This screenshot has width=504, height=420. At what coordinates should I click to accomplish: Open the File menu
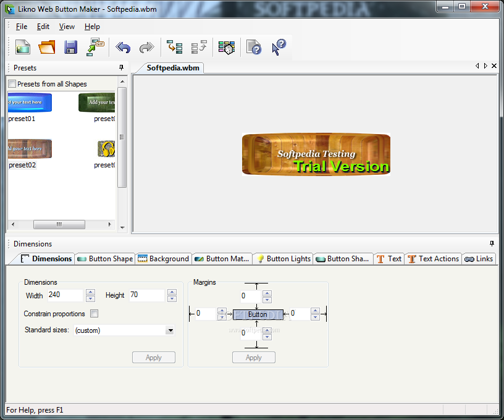(22, 27)
